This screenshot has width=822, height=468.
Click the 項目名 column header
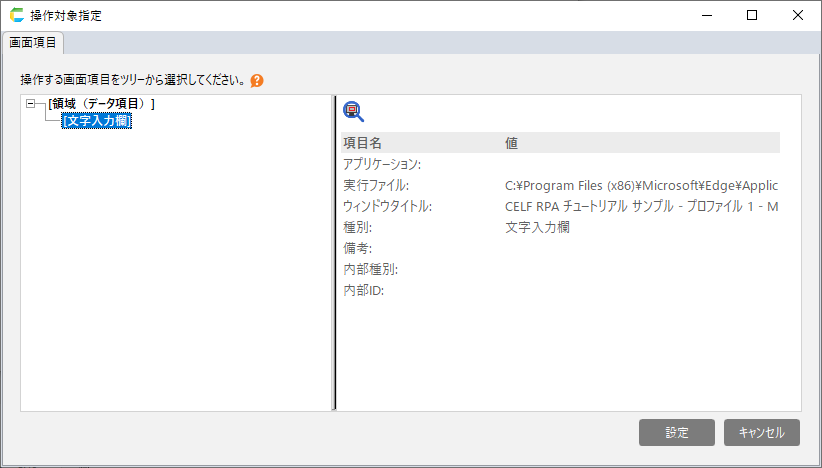click(x=363, y=143)
